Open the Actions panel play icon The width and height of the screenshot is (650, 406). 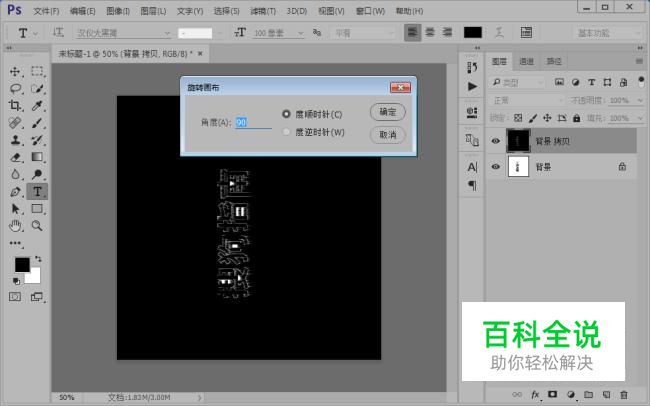click(472, 86)
